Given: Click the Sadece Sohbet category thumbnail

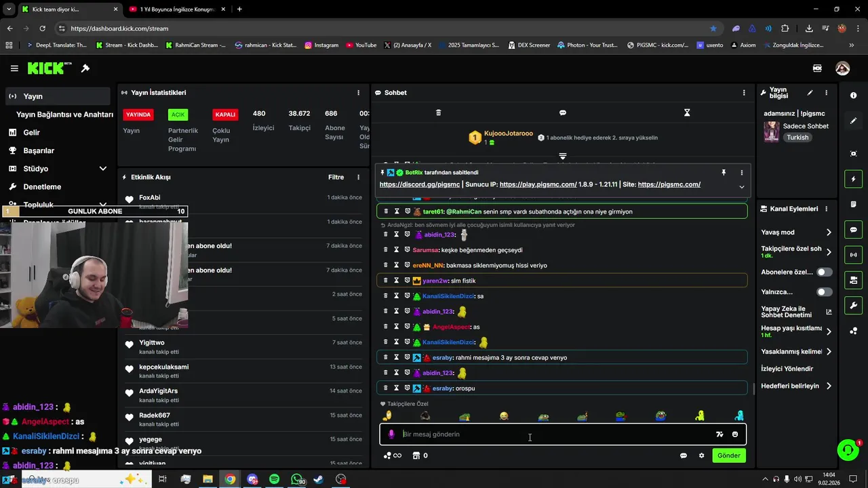Looking at the screenshot, I should 772,131.
